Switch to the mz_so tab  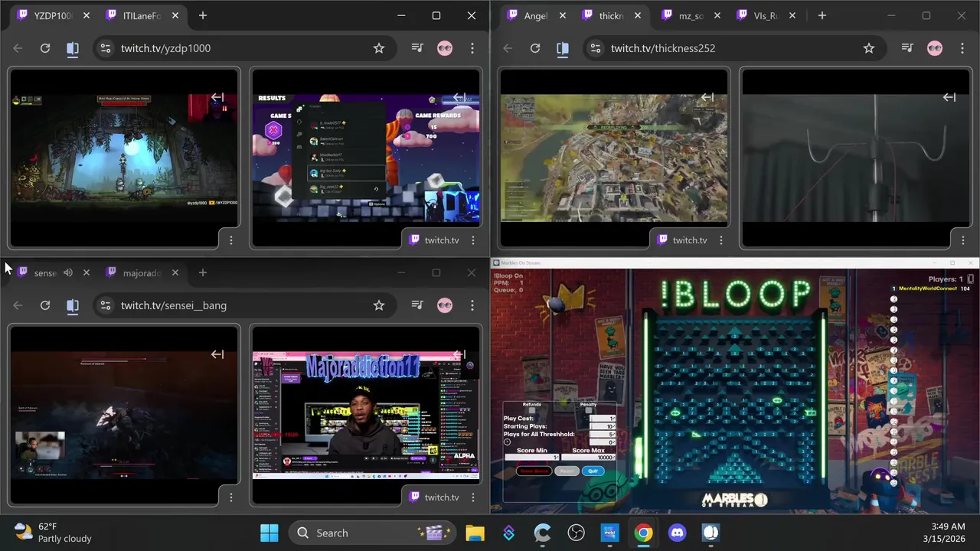pyautogui.click(x=691, y=15)
